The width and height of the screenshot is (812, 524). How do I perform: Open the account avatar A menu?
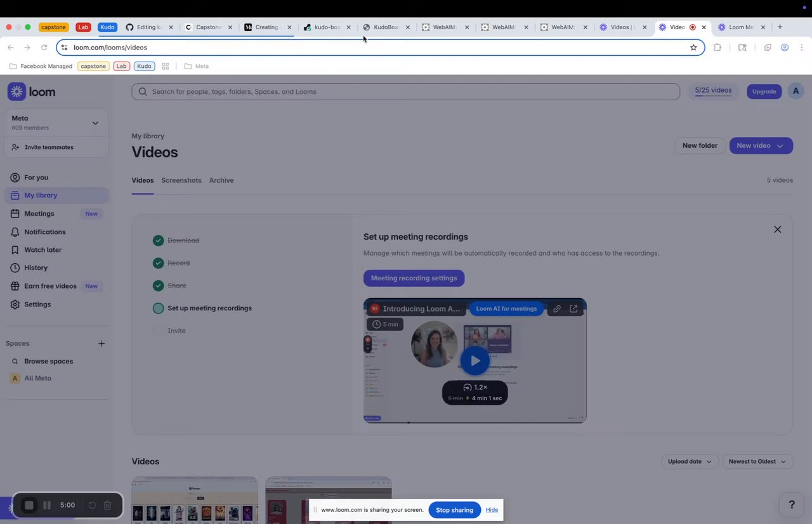tap(796, 91)
